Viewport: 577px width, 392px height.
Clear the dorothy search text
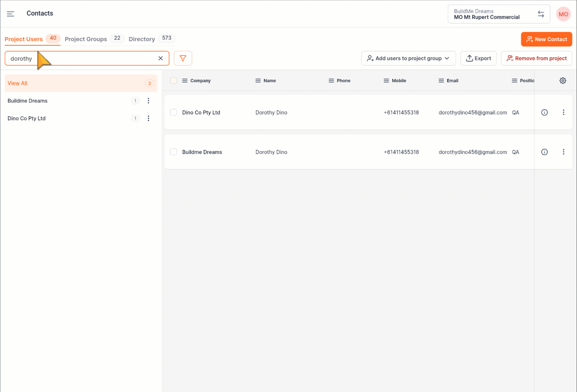(x=161, y=58)
